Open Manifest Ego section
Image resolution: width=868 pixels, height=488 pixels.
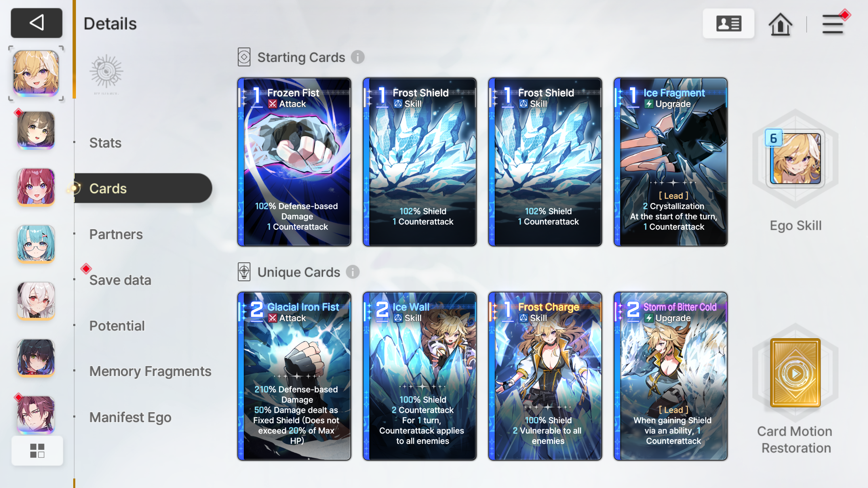point(130,417)
